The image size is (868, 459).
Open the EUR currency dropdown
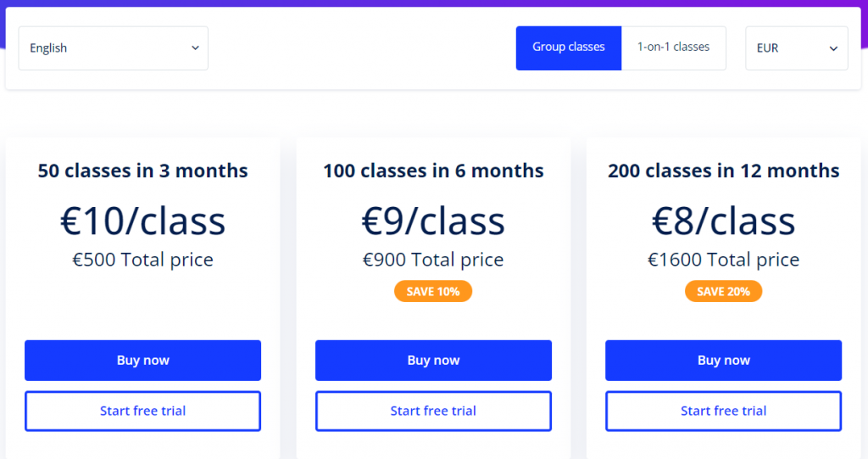click(x=796, y=48)
